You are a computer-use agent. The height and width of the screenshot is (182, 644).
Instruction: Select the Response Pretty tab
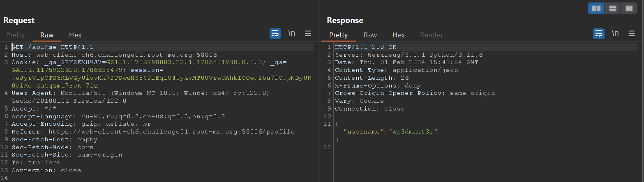coord(339,35)
